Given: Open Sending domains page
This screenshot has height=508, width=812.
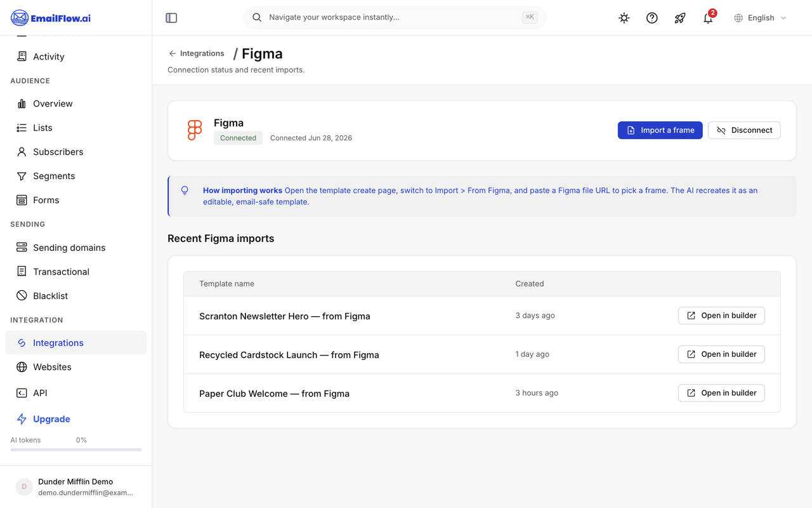Looking at the screenshot, I should [x=75, y=248].
